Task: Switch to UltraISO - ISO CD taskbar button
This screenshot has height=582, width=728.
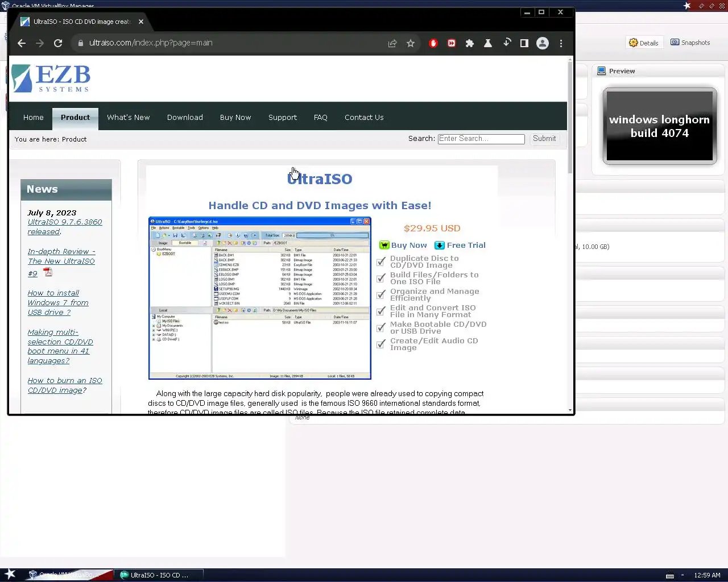Action: pyautogui.click(x=159, y=575)
